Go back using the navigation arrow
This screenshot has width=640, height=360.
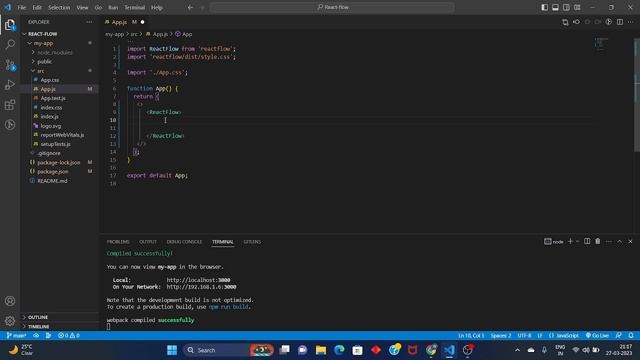[190, 7]
